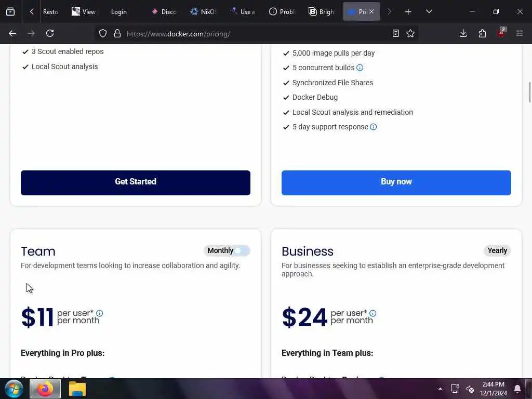This screenshot has width=532, height=399.
Task: Click the Business plan Yearly label
Action: coord(497,250)
